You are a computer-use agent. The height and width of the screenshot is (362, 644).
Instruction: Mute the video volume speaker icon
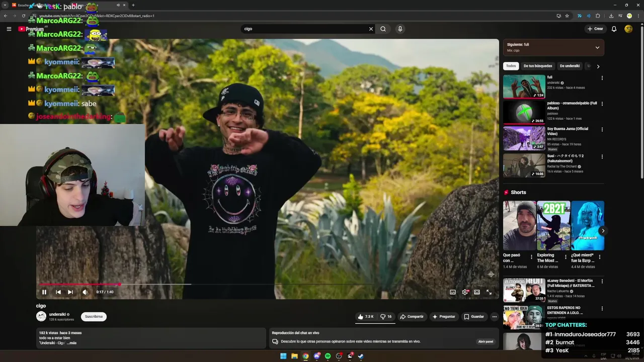click(x=85, y=292)
